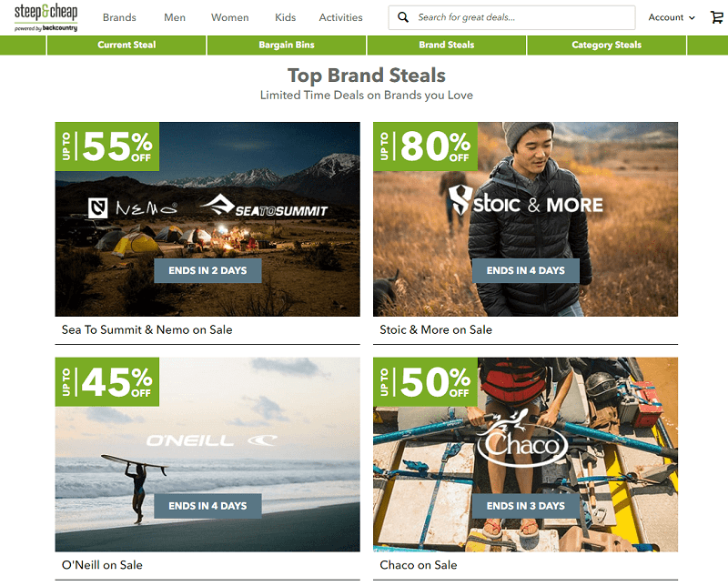Open Chaco on Sale link

[x=419, y=565]
